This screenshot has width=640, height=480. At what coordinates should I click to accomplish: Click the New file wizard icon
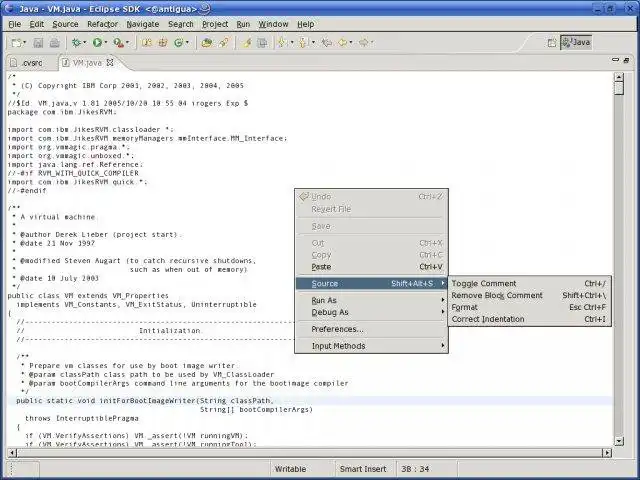tap(16, 42)
